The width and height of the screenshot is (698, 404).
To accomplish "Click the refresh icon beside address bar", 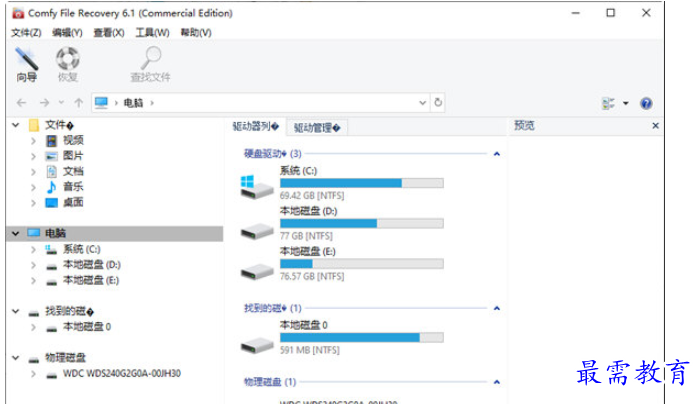I will point(438,103).
